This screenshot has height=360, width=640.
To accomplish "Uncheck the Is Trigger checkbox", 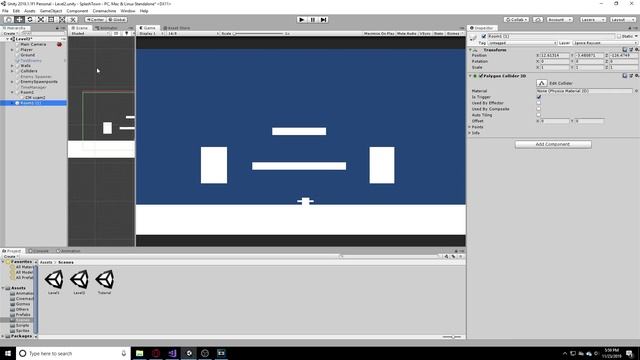I will (x=539, y=97).
